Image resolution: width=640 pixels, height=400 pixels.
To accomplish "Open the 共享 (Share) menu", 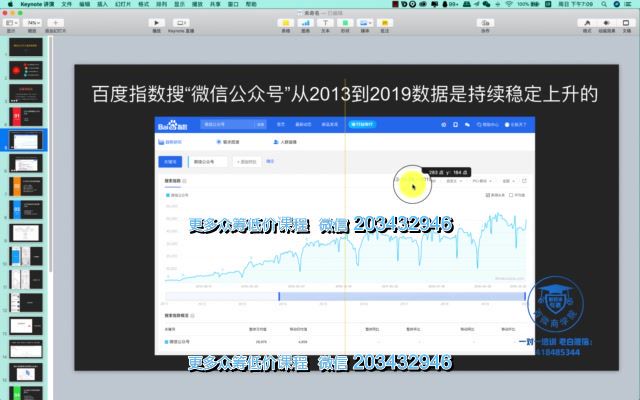I will click(x=215, y=4).
